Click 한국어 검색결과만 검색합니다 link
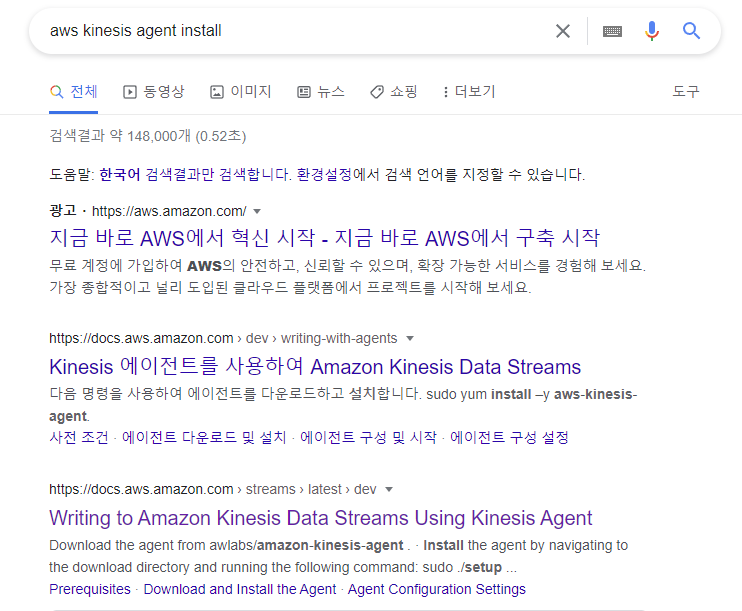 click(195, 175)
